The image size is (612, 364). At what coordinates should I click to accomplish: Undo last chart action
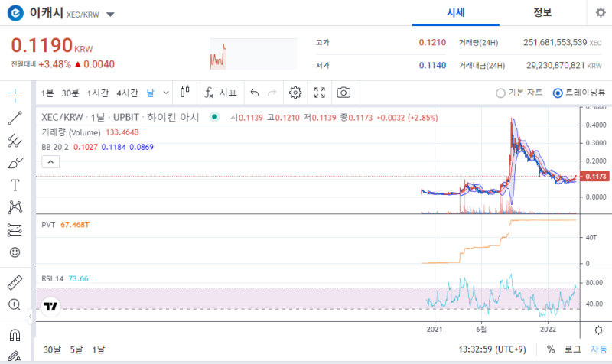pos(255,93)
